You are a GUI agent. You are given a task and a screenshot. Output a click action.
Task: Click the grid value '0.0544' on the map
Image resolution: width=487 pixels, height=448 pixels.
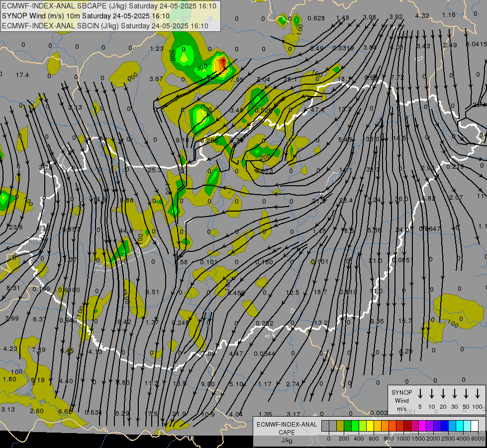[x=264, y=353]
